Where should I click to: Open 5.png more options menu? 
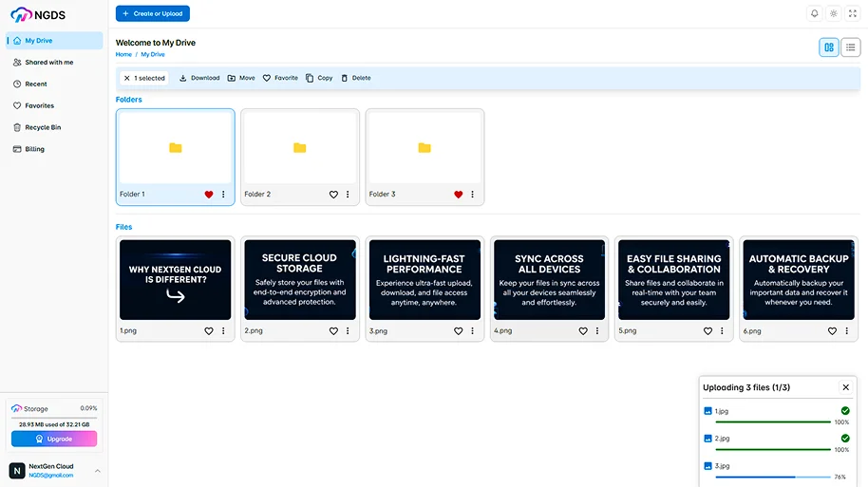(722, 331)
